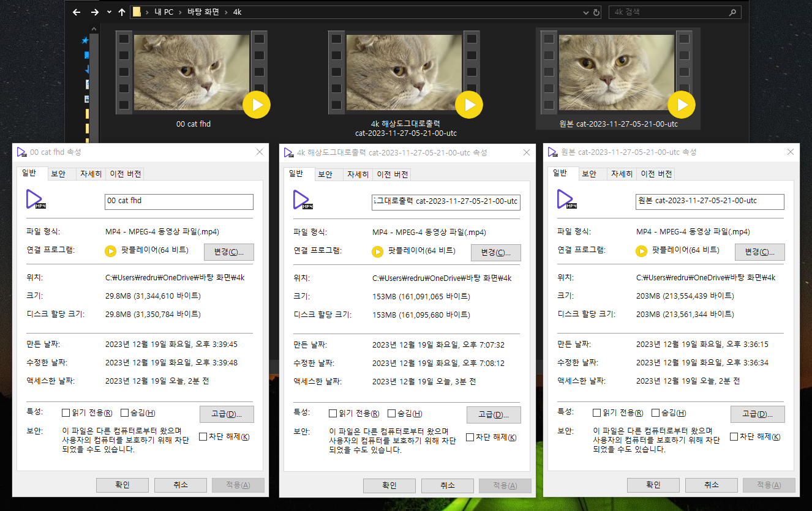Go back using the back arrow
This screenshot has height=511, width=812.
click(x=76, y=12)
